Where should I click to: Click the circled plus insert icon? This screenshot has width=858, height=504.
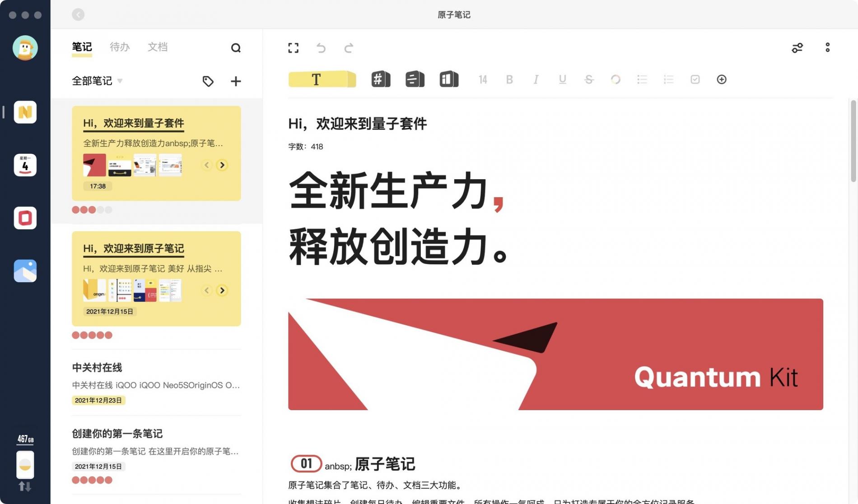(x=722, y=79)
